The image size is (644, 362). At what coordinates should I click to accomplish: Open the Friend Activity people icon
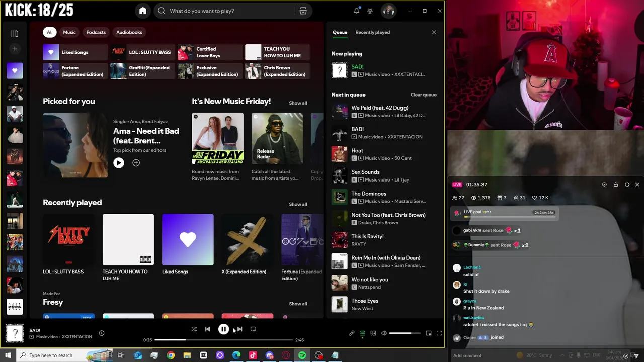[x=370, y=11]
